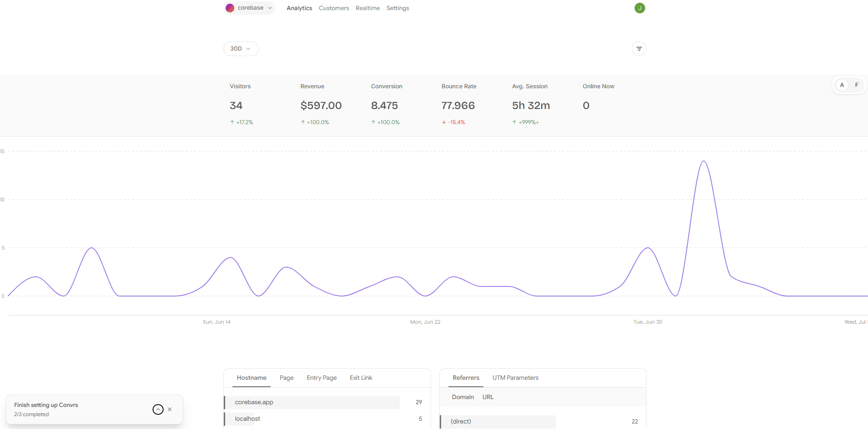Click the chart peak near Jul 2
This screenshot has height=429, width=868.
click(703, 161)
